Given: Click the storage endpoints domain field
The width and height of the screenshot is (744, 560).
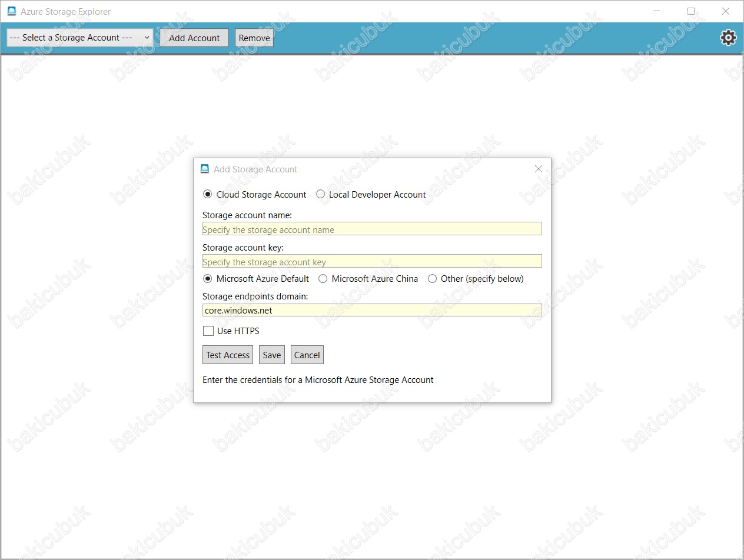Looking at the screenshot, I should (x=372, y=310).
